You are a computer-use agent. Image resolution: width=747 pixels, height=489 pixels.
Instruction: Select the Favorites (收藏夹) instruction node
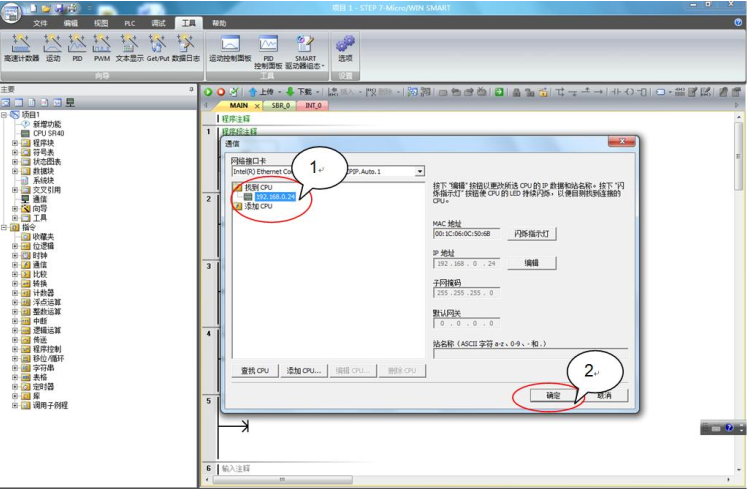click(43, 237)
